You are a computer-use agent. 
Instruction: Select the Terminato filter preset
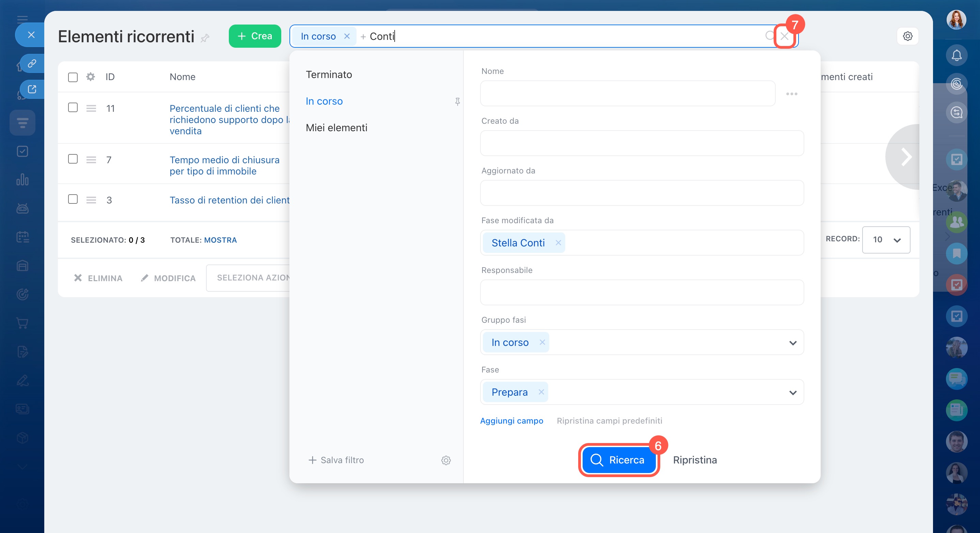329,75
